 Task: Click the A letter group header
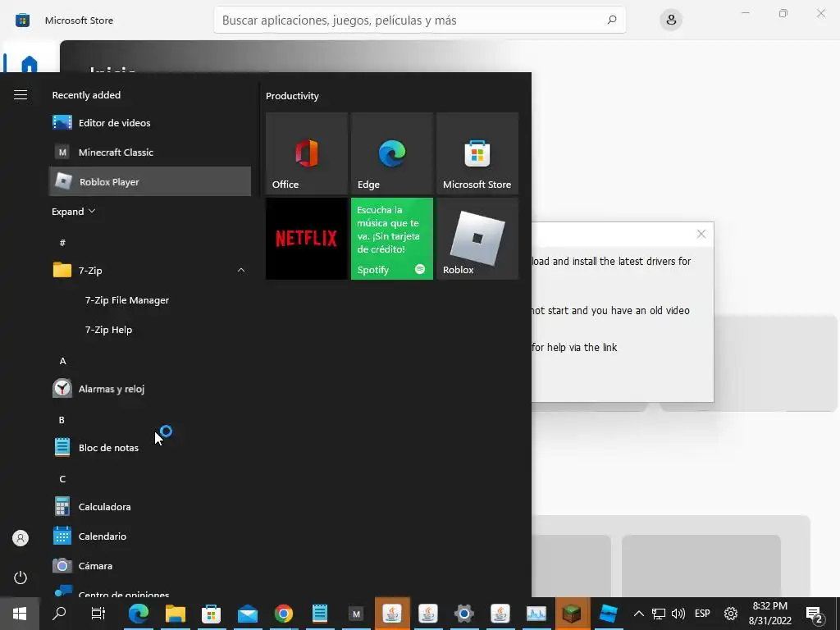pos(62,361)
